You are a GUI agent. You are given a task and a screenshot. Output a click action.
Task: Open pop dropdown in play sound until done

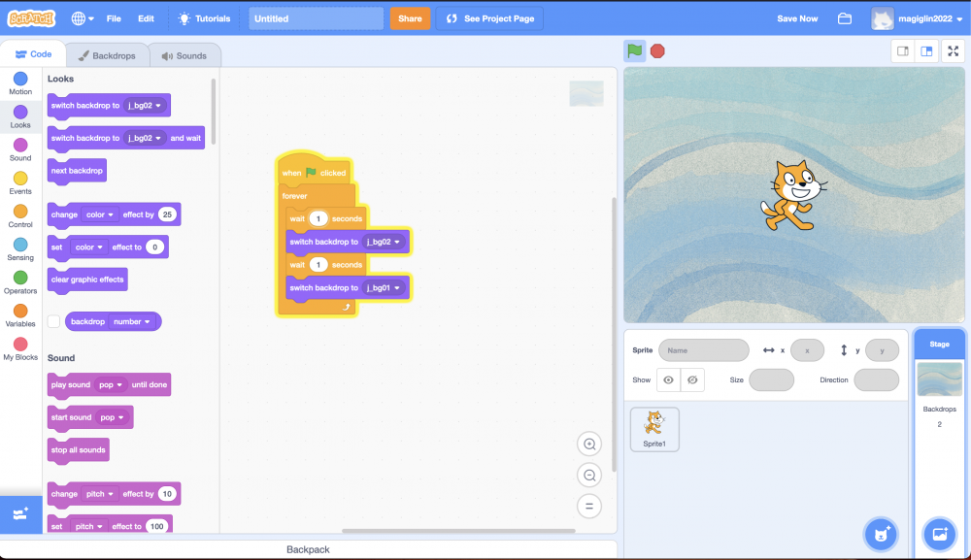point(111,385)
